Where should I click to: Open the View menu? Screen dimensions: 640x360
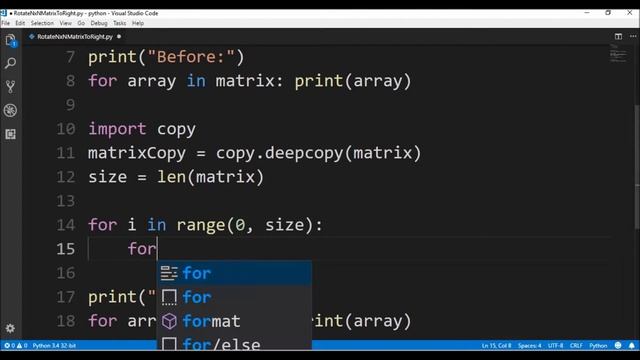65,23
